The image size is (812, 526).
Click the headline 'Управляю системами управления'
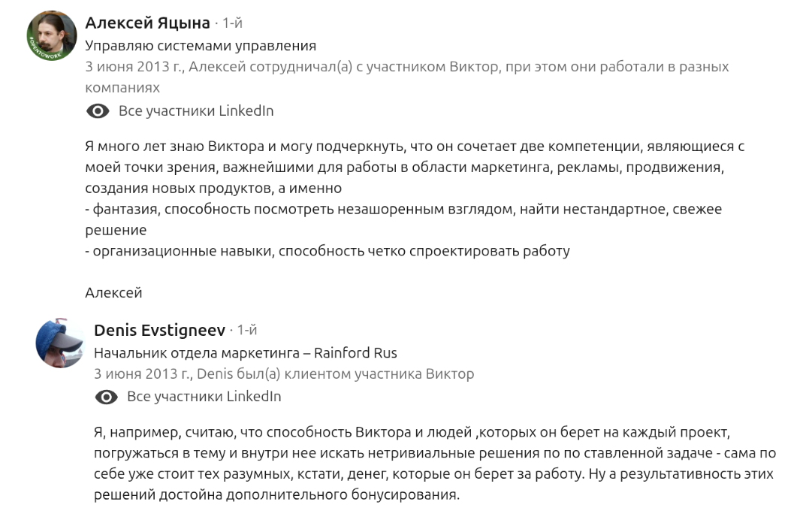coord(201,46)
